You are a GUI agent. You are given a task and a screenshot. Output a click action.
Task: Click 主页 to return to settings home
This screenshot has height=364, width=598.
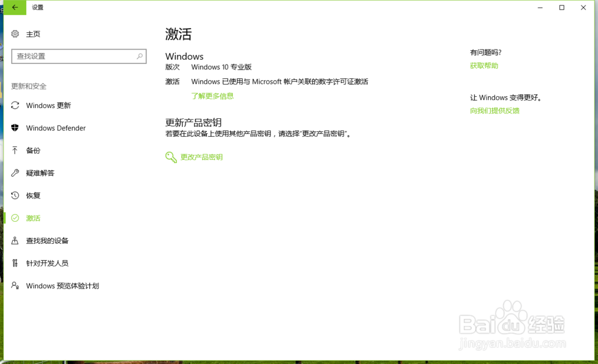(x=33, y=34)
